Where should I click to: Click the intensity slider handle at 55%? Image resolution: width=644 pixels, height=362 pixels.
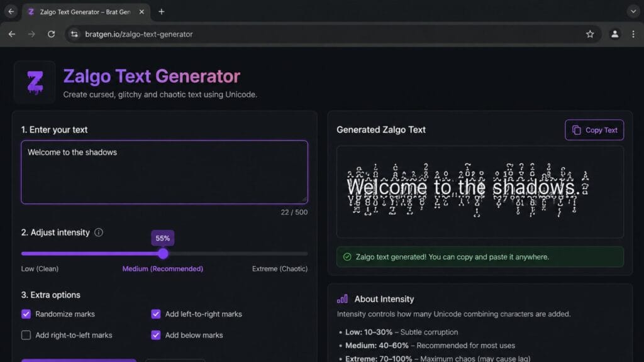pos(163,254)
